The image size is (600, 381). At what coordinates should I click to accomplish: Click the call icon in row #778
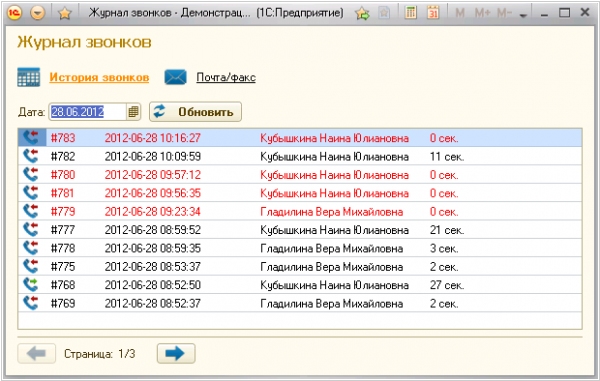31,247
